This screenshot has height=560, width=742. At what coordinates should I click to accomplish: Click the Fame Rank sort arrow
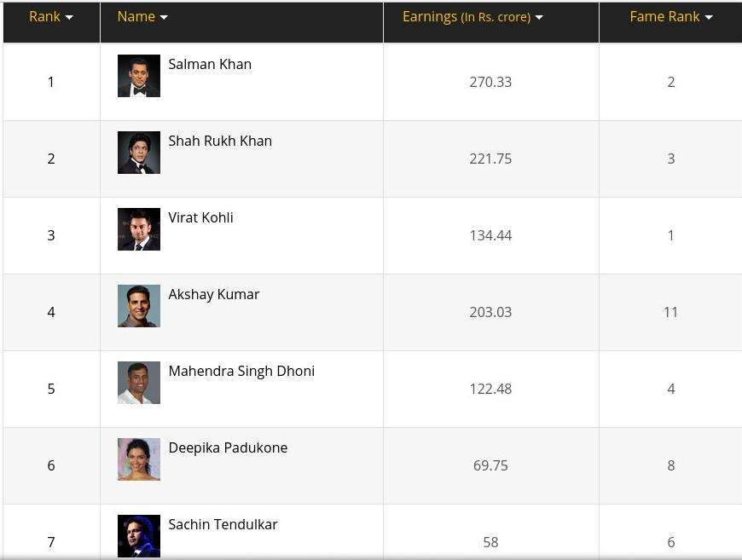tap(709, 18)
